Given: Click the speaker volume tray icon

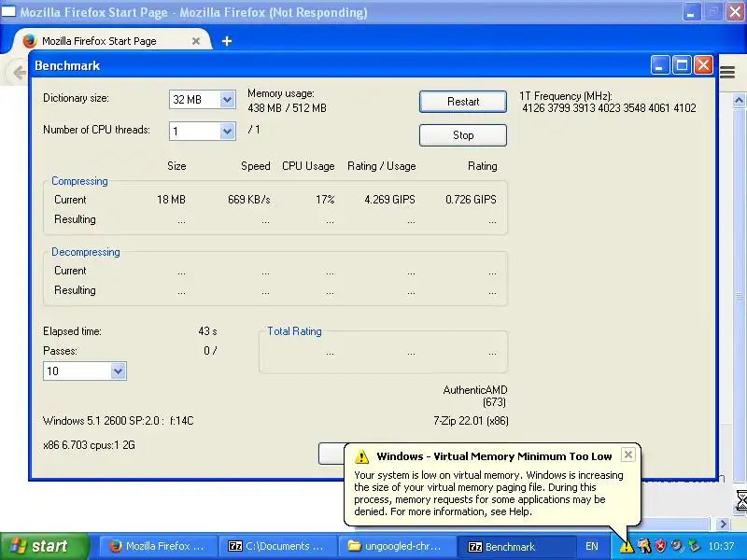Looking at the screenshot, I should tap(676, 546).
